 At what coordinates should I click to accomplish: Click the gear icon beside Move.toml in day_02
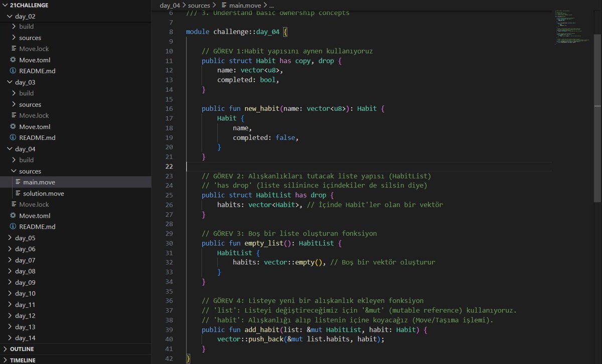(14, 60)
